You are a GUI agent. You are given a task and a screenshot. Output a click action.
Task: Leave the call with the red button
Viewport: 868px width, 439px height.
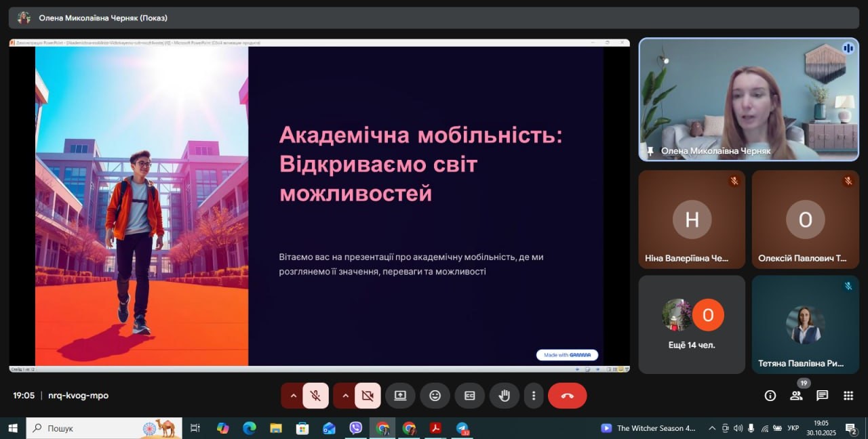click(567, 396)
